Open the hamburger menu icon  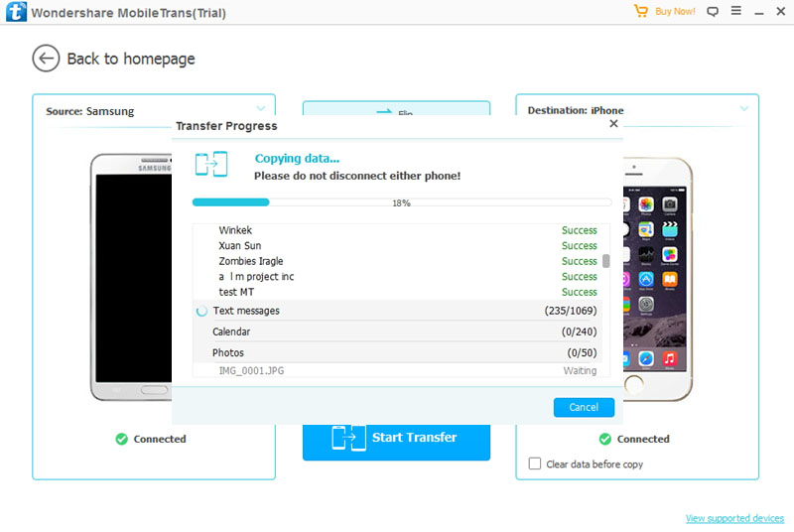point(736,11)
